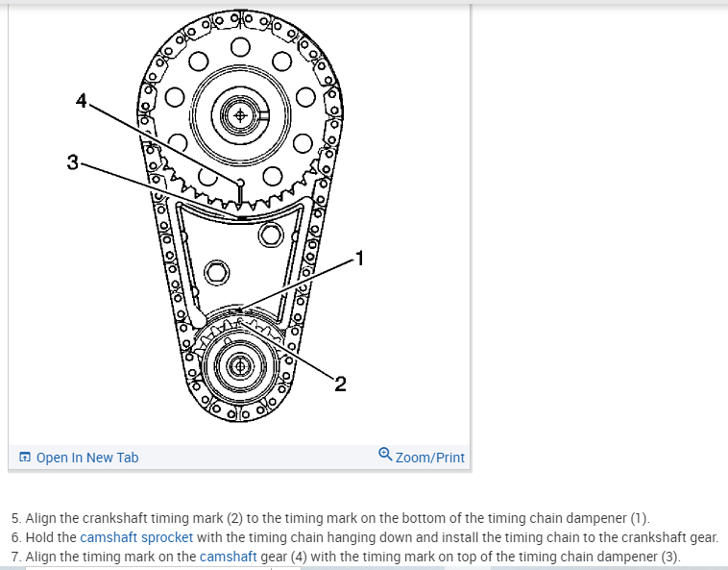Open the camshaft sprocket link
The height and width of the screenshot is (570, 728).
click(136, 537)
